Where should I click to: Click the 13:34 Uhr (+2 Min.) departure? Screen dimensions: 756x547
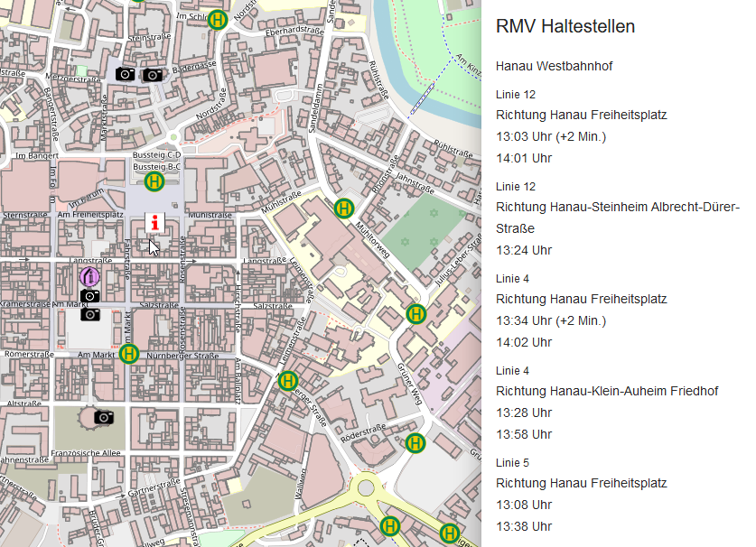click(551, 320)
